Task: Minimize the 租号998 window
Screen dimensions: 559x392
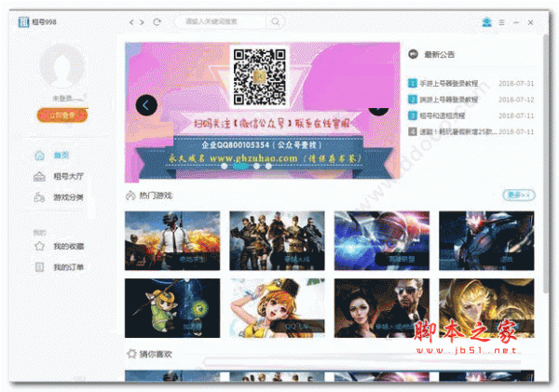Action: pos(516,22)
